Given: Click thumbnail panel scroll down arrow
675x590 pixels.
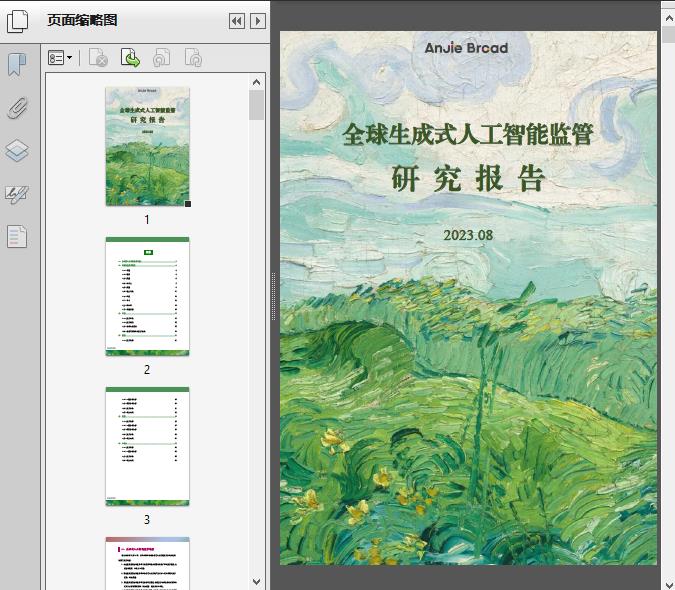Looking at the screenshot, I should [x=257, y=581].
